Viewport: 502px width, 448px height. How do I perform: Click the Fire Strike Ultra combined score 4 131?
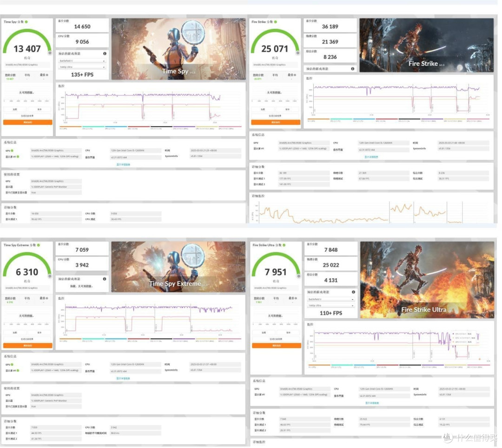pyautogui.click(x=331, y=281)
